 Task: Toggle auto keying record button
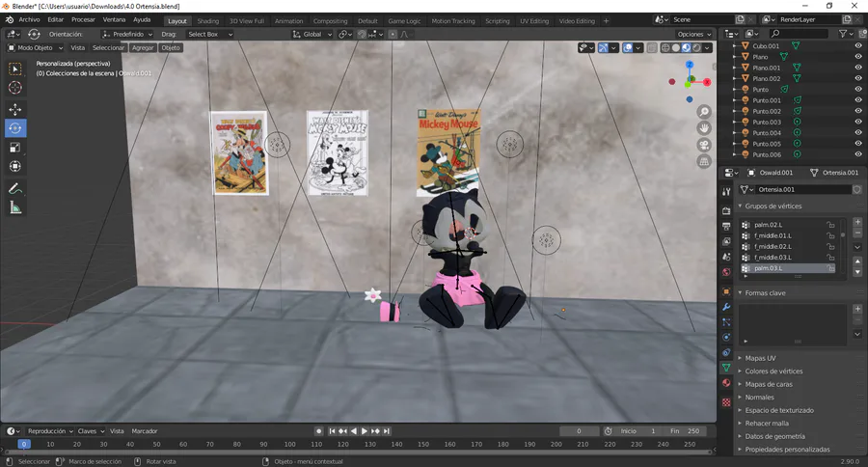click(319, 431)
